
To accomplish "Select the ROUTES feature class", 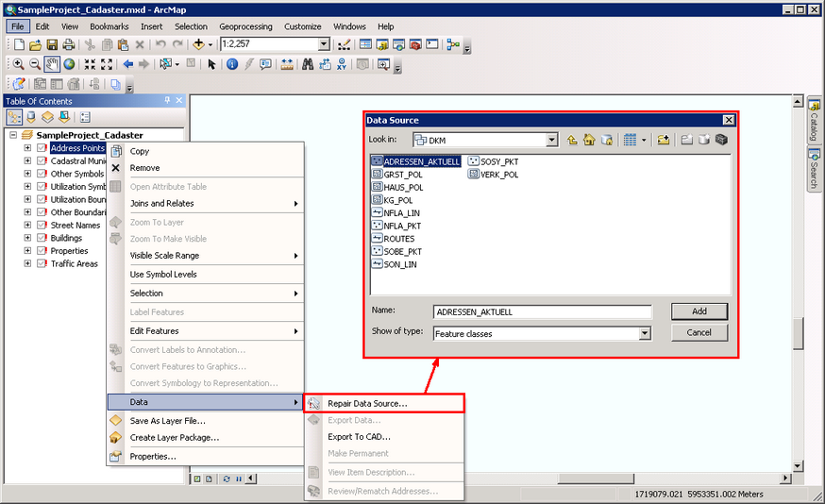I will tap(394, 239).
